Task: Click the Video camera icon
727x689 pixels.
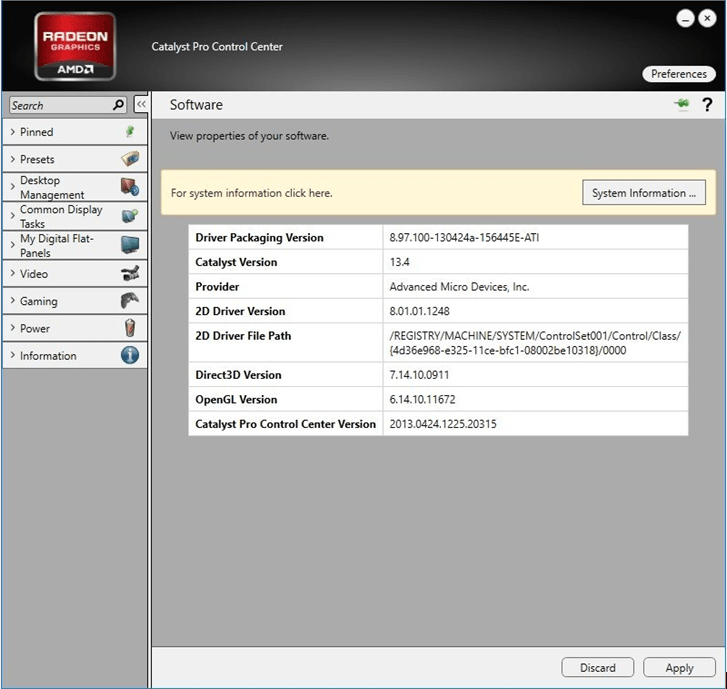Action: pos(129,273)
